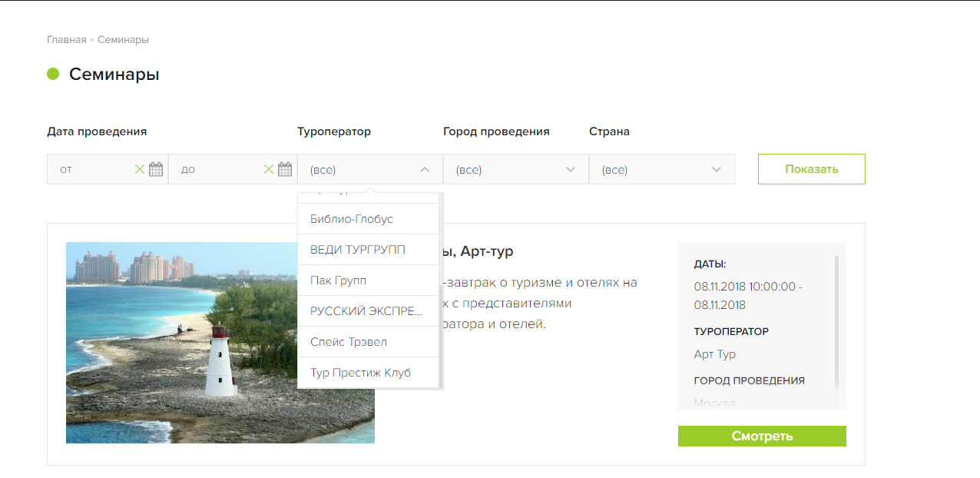Screen dimensions: 980x478
Task: Go to Главная breadcrumb link
Action: coord(67,39)
